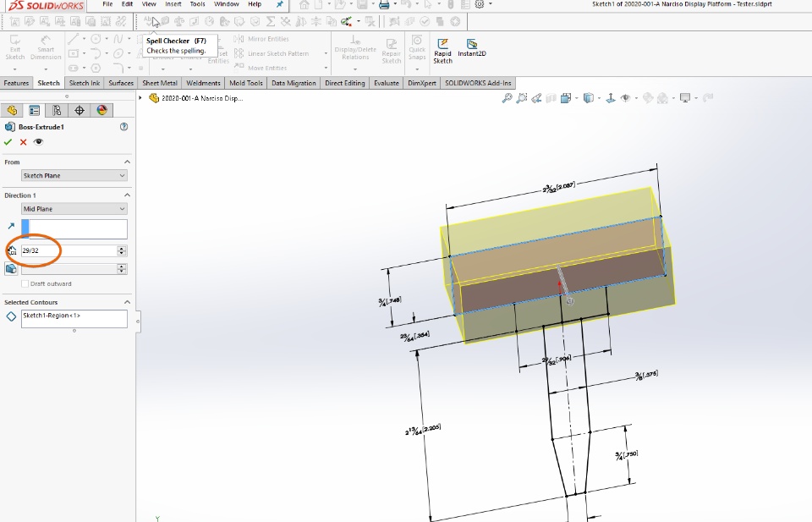The width and height of the screenshot is (812, 522).
Task: Click Exit Sketch button
Action: pyautogui.click(x=15, y=48)
